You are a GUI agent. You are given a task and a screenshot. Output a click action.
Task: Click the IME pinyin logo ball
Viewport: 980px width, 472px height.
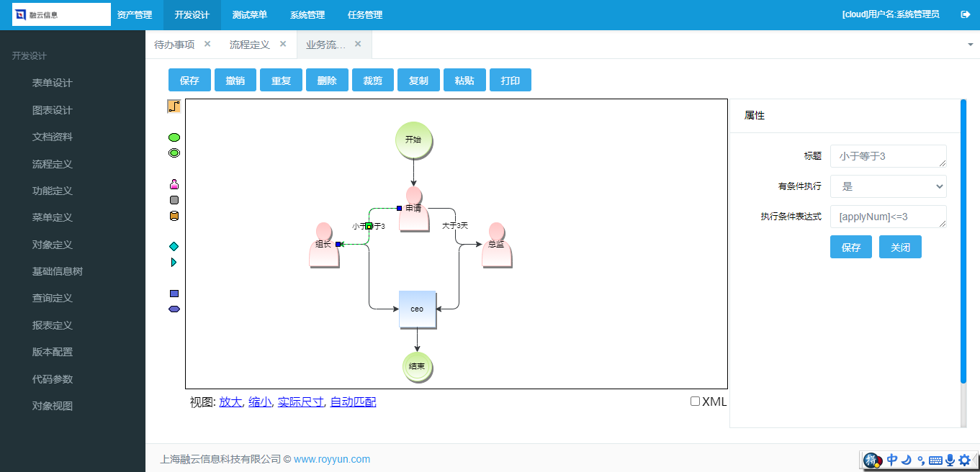tap(872, 460)
